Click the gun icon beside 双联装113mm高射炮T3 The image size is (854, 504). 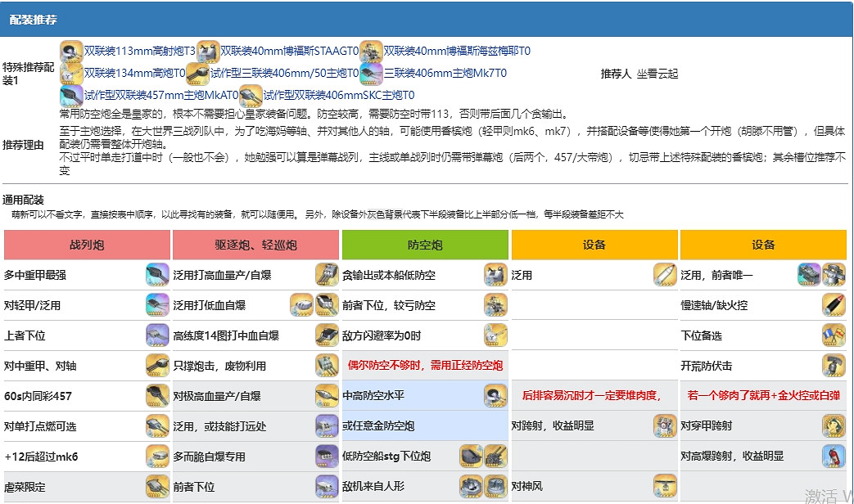click(x=70, y=49)
